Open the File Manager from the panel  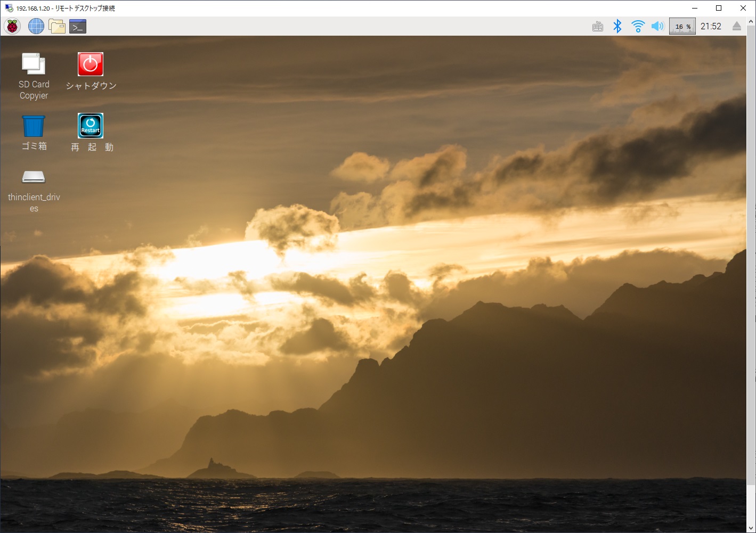pos(56,26)
